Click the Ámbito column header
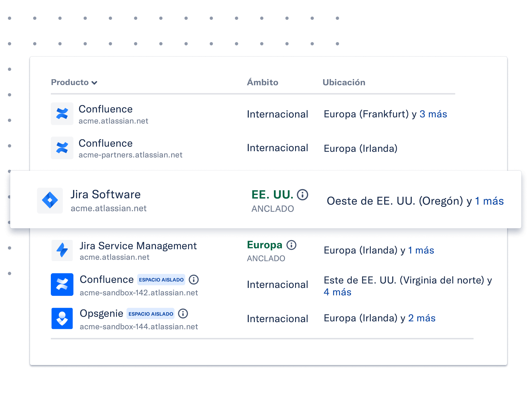This screenshot has width=532, height=397. [x=263, y=83]
